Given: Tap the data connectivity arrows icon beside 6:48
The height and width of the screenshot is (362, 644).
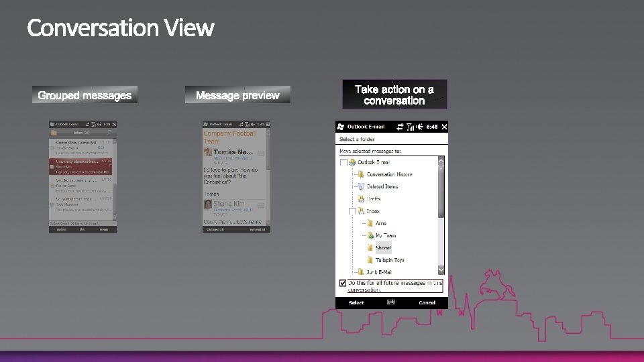Looking at the screenshot, I should (400, 127).
